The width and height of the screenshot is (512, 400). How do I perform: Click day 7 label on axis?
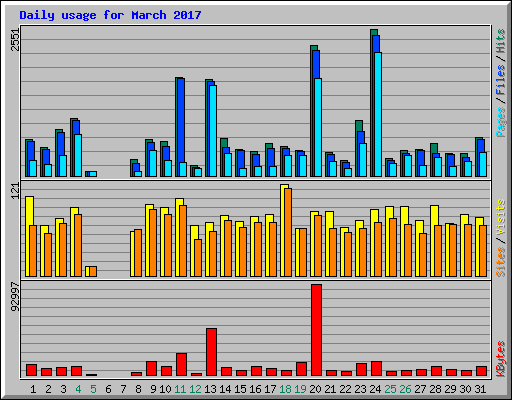(123, 389)
